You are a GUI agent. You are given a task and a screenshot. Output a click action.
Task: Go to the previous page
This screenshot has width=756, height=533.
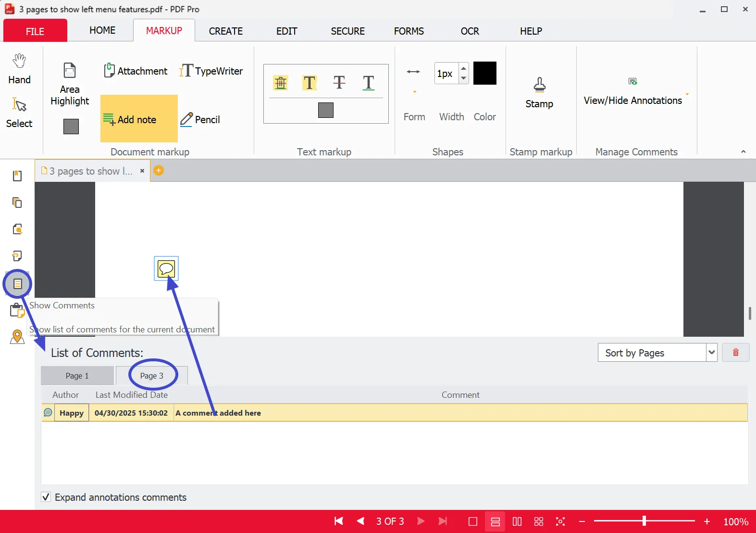coord(360,521)
